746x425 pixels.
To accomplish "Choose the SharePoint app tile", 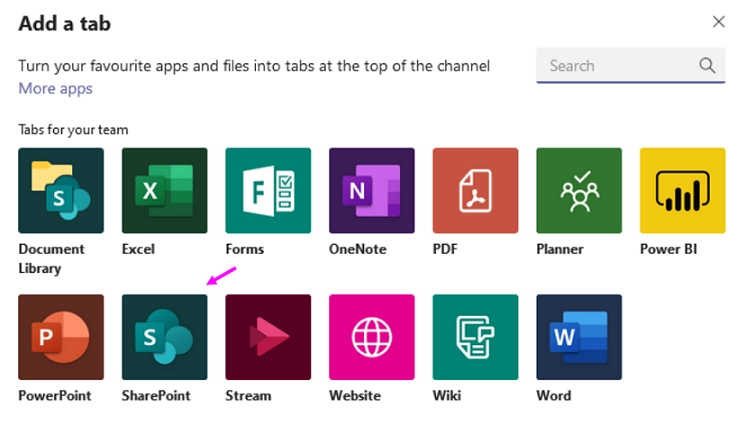I will pos(165,337).
